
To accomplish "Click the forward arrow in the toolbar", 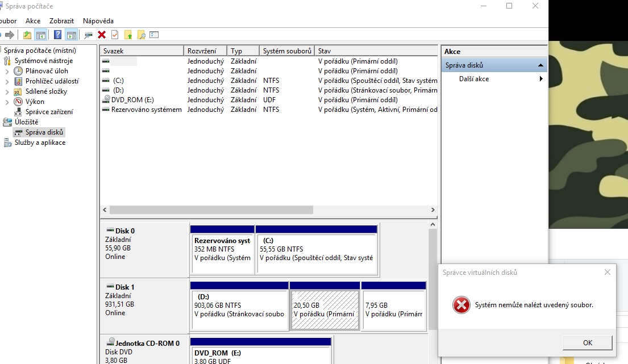I will point(10,35).
